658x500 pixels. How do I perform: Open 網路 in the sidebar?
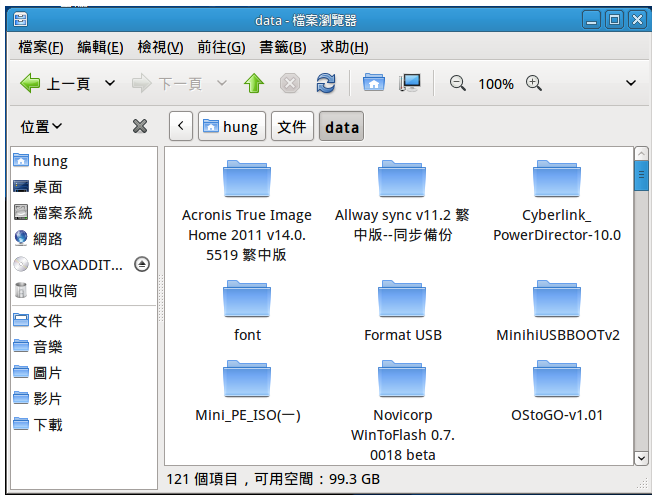(x=84, y=238)
